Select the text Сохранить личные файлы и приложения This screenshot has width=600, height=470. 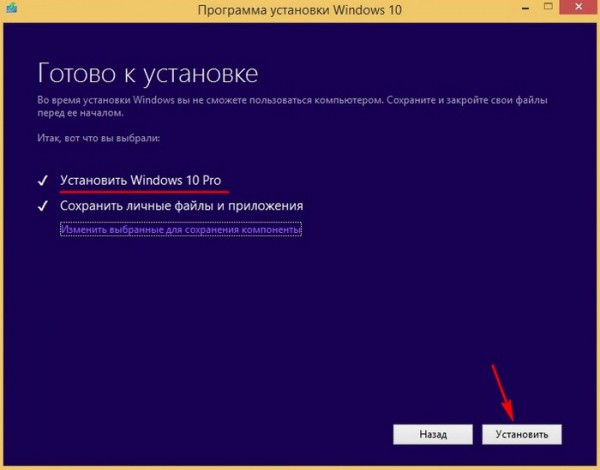click(181, 206)
